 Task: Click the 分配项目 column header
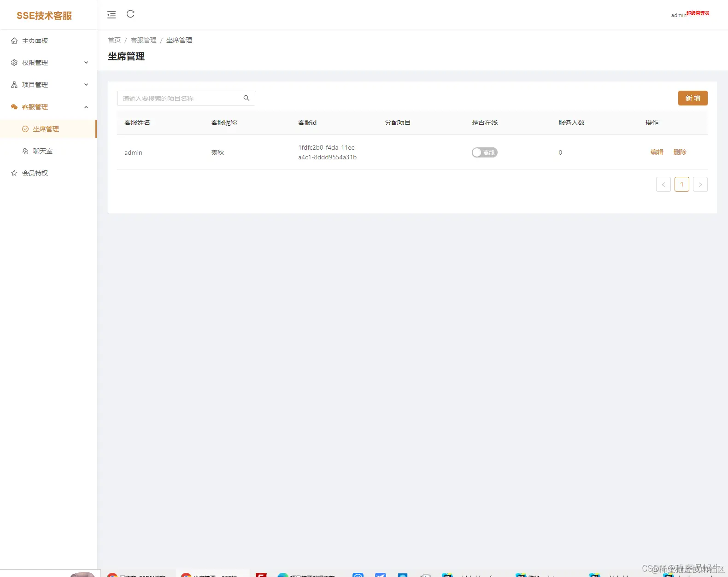[x=398, y=122]
